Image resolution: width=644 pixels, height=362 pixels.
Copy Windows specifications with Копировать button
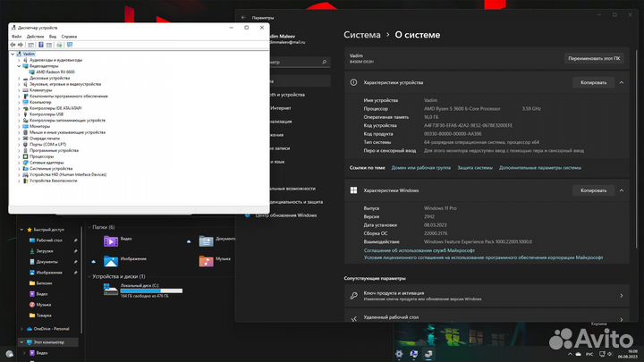click(594, 190)
